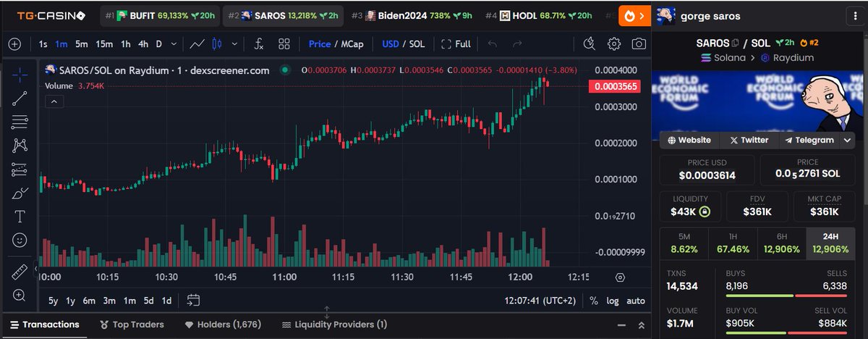868x339 pixels.
Task: Click the redo arrow
Action: 517,44
